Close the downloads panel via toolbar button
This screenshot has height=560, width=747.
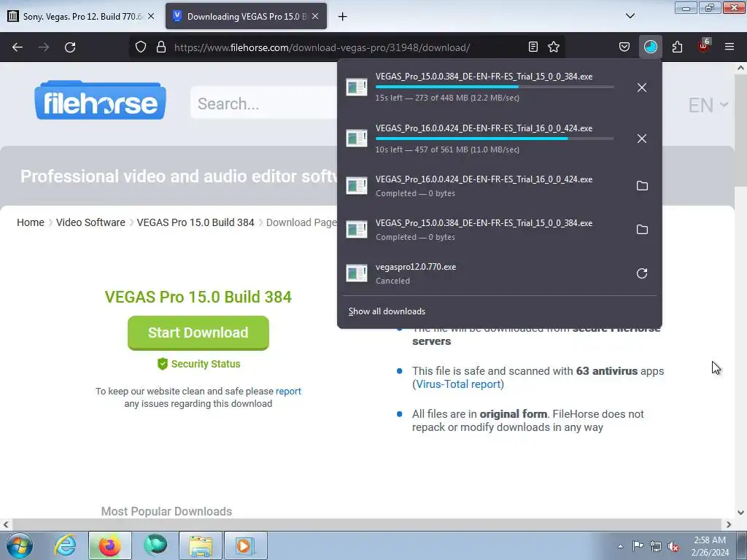click(650, 47)
